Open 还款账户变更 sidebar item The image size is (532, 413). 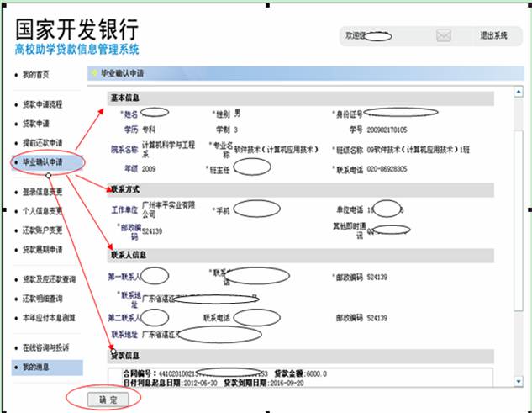coord(42,230)
